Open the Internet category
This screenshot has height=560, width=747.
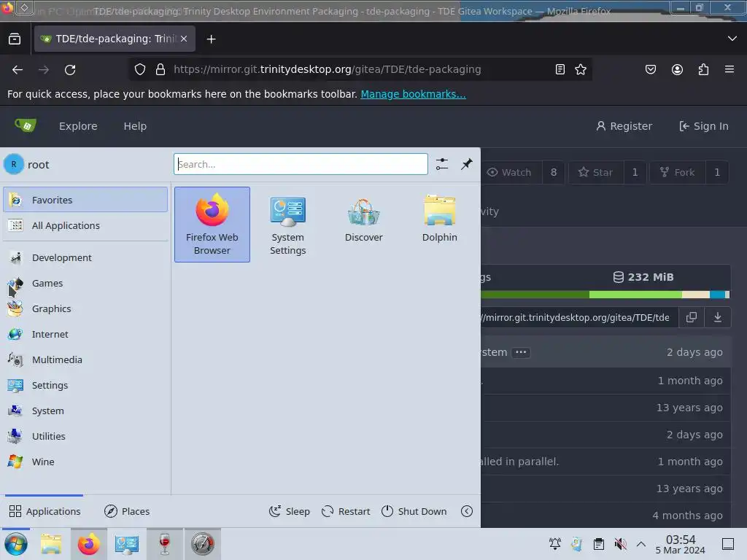click(85, 334)
